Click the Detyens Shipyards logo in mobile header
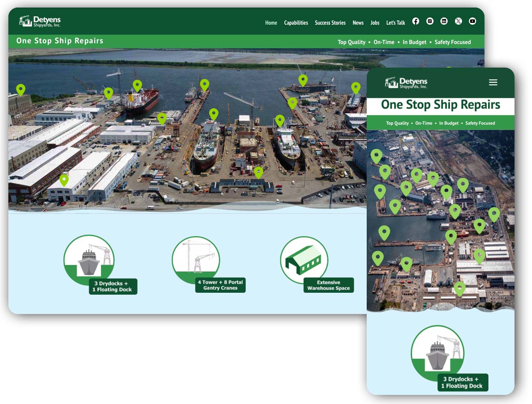The width and height of the screenshot is (532, 404). tap(406, 83)
